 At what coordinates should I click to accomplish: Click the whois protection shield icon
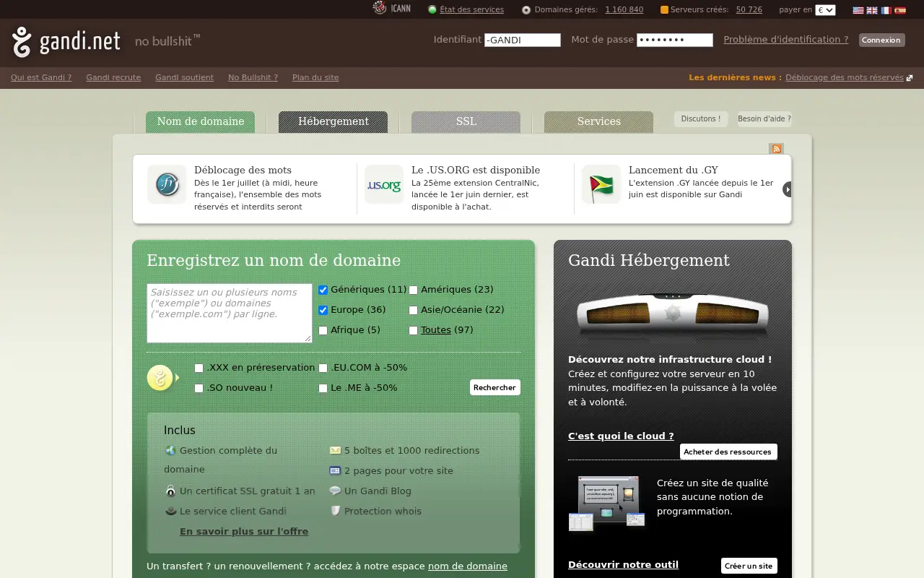[335, 511]
